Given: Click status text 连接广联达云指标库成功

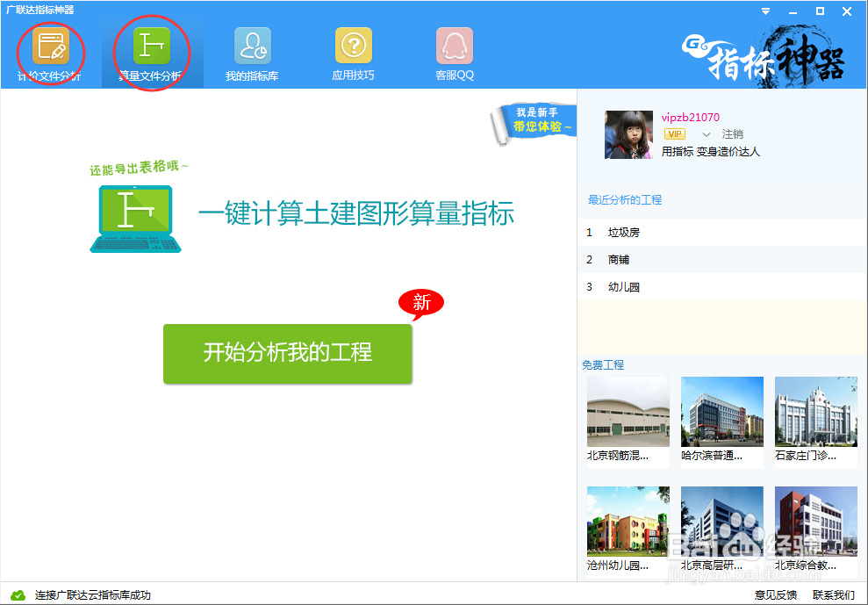Looking at the screenshot, I should pyautogui.click(x=92, y=595).
